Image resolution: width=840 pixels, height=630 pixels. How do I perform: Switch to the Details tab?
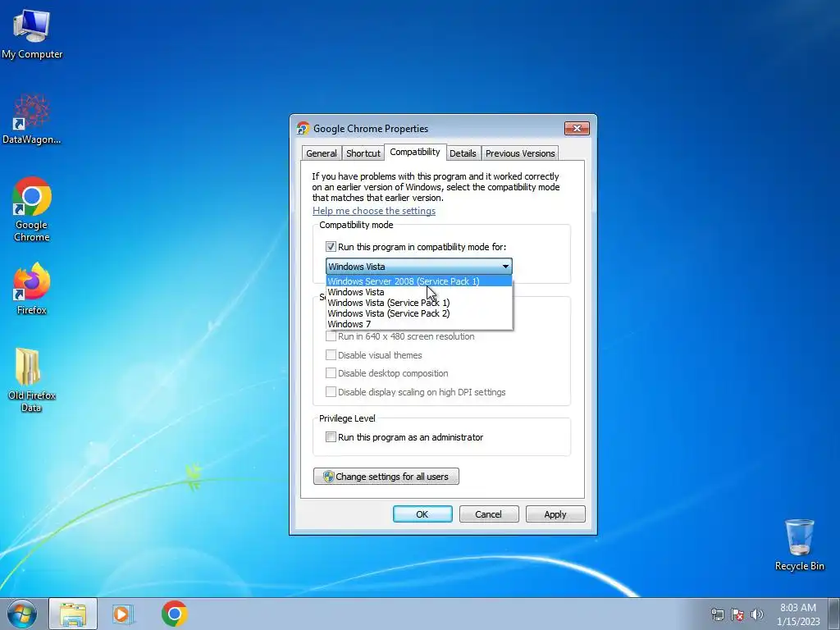pos(463,153)
